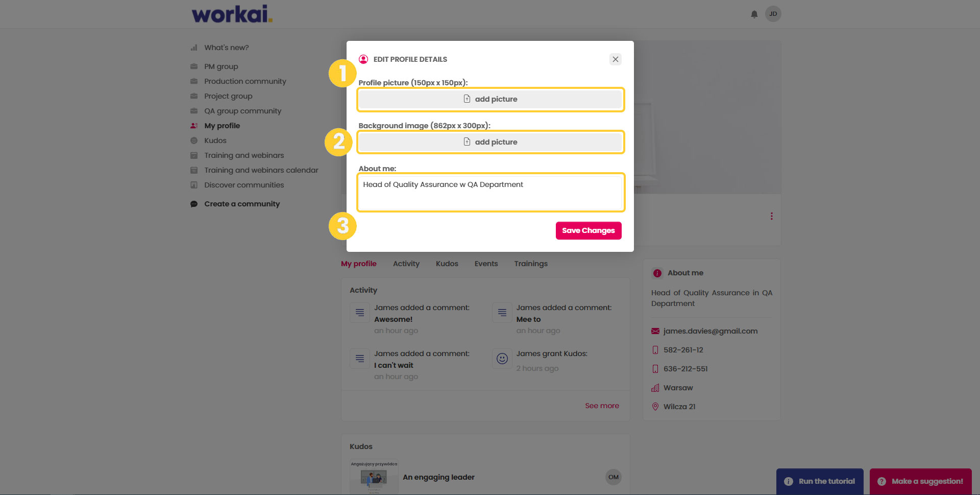Click Make a suggestion! button
Viewport: 980px width, 495px height.
[x=920, y=481]
